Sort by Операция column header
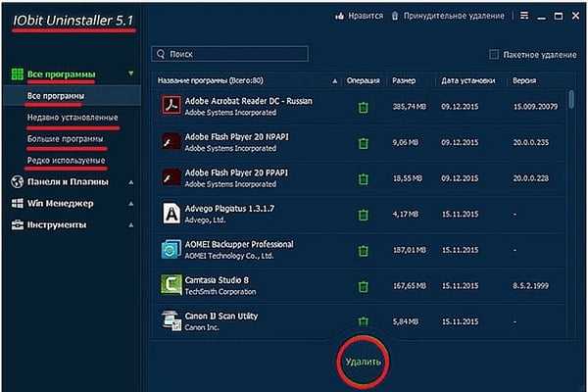Viewport: 588px width, 392px height. (363, 80)
